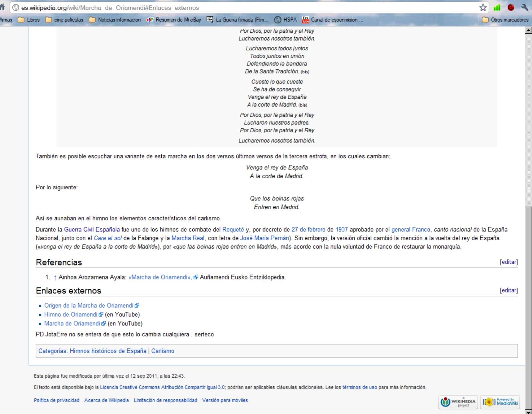Image resolution: width=532 pixels, height=414 pixels.
Task: Edit the Referencias section
Action: (509, 262)
